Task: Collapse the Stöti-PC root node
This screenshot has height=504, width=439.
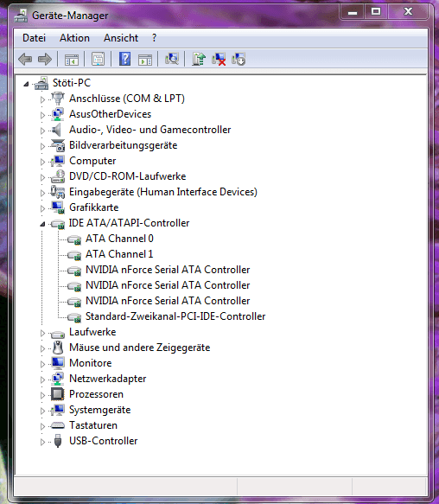Action: pos(26,84)
